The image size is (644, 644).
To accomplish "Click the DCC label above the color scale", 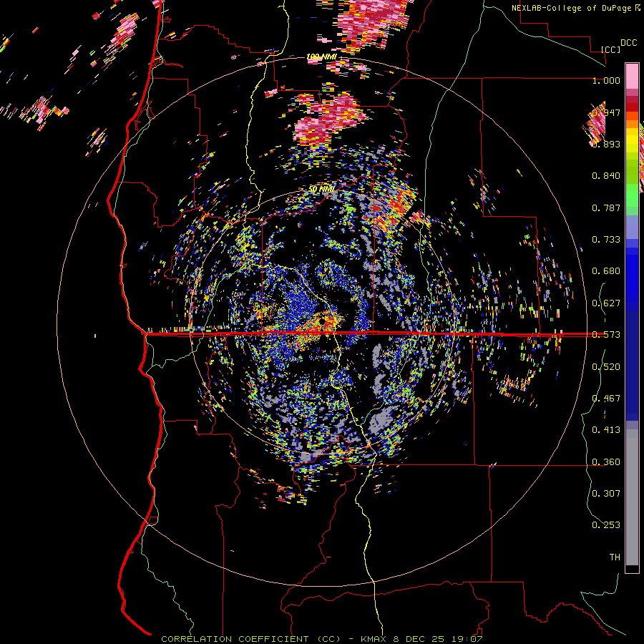I will click(628, 43).
